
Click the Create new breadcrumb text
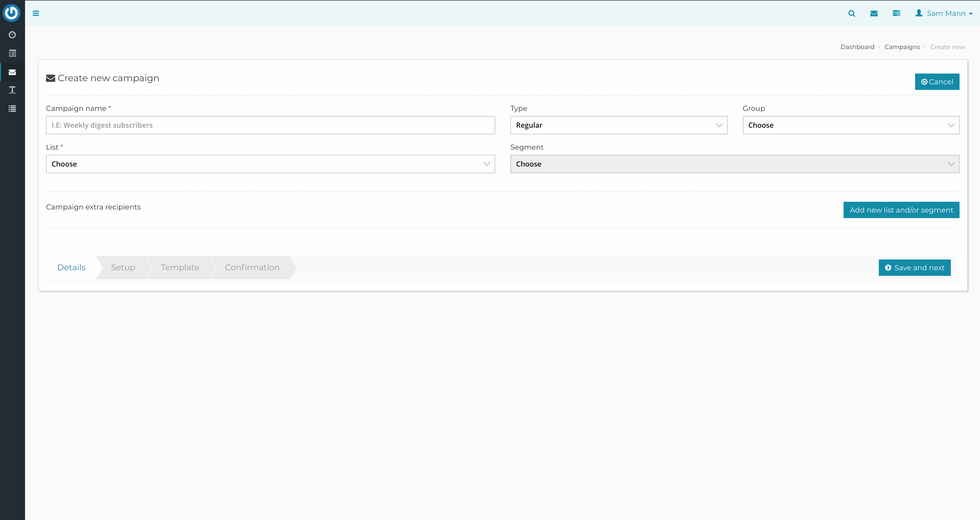pyautogui.click(x=947, y=47)
